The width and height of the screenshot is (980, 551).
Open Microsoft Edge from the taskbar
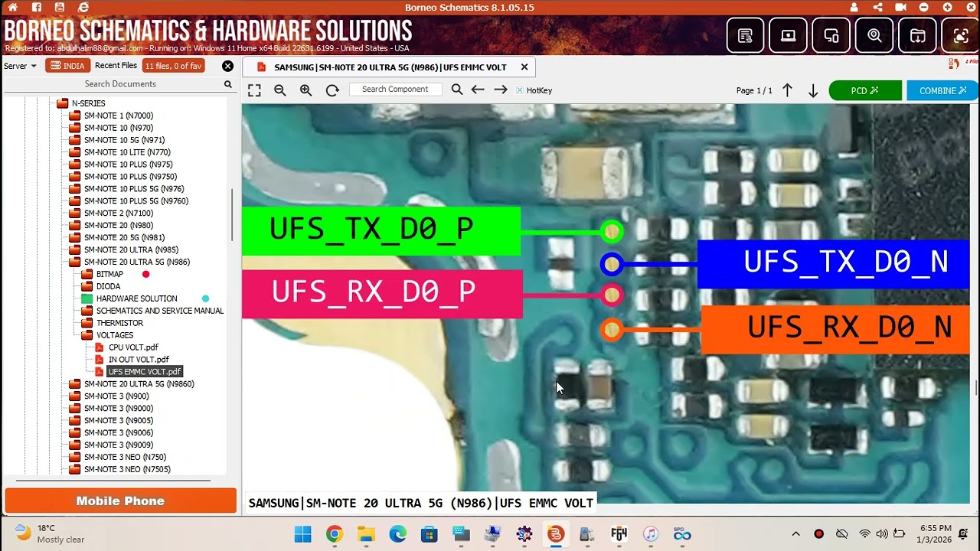coord(397,533)
